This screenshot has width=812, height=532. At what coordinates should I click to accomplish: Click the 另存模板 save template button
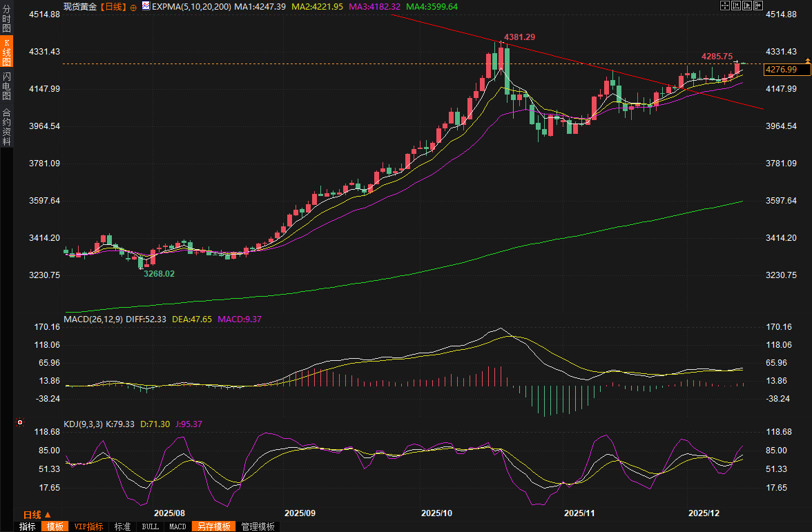pyautogui.click(x=213, y=526)
